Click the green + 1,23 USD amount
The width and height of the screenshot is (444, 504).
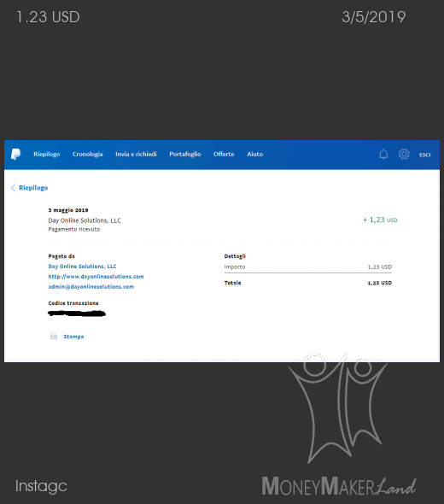[380, 220]
